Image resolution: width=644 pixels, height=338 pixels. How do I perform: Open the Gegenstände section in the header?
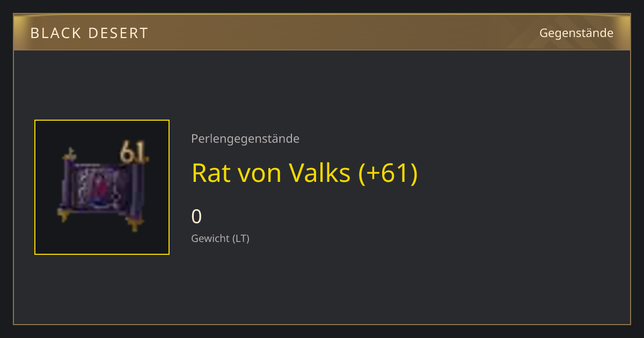click(x=576, y=33)
